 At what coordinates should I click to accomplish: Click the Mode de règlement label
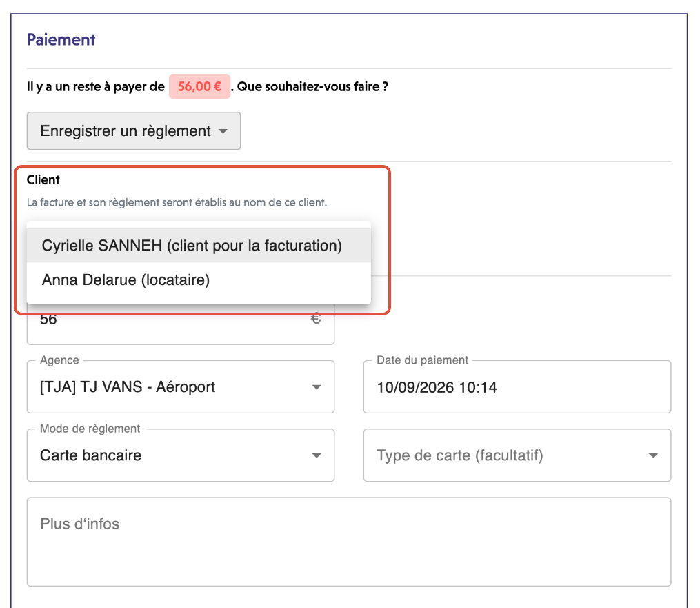point(90,429)
